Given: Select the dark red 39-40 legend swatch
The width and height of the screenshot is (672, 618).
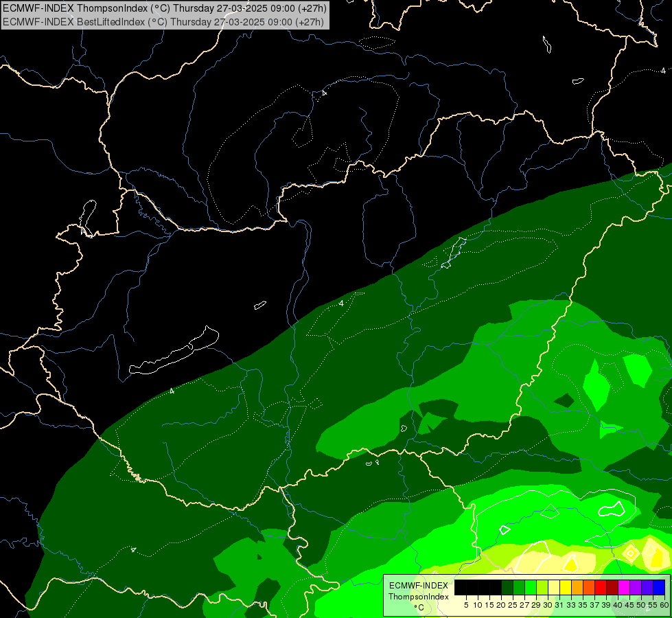Looking at the screenshot, I should click(x=612, y=587).
